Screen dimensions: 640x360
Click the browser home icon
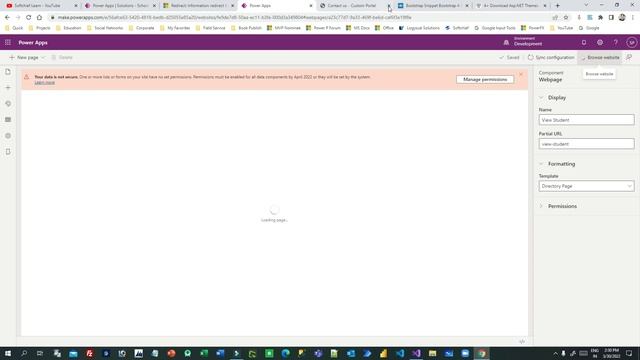(39, 18)
